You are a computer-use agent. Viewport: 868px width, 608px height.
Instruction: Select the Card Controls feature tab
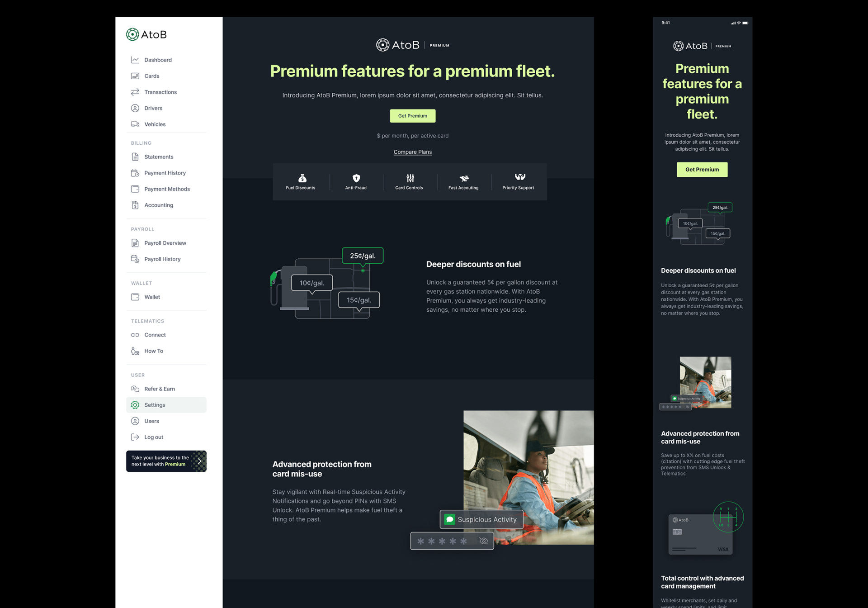410,181
